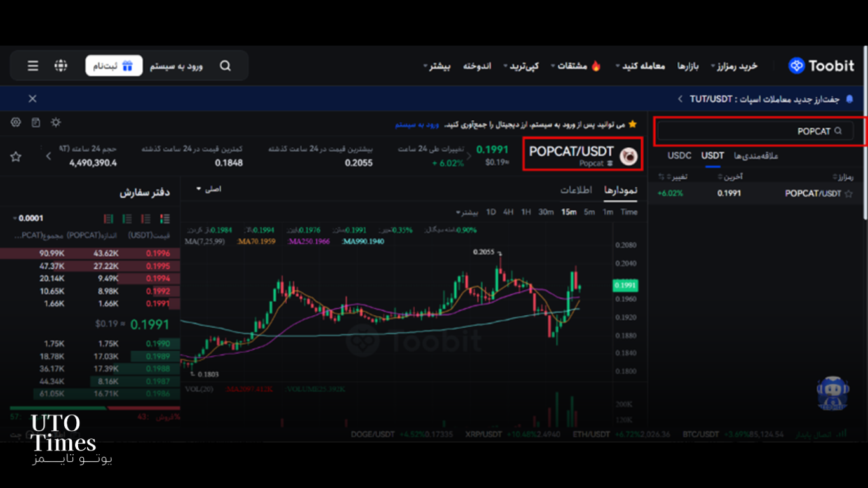This screenshot has width=868, height=488.
Task: Close the TUT/USDT announcement banner
Action: 32,98
